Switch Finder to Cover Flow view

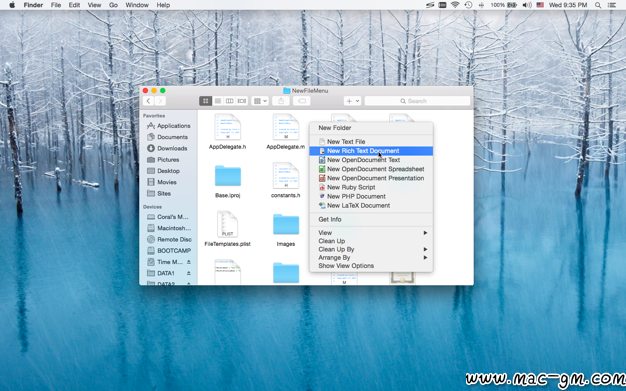tap(242, 101)
